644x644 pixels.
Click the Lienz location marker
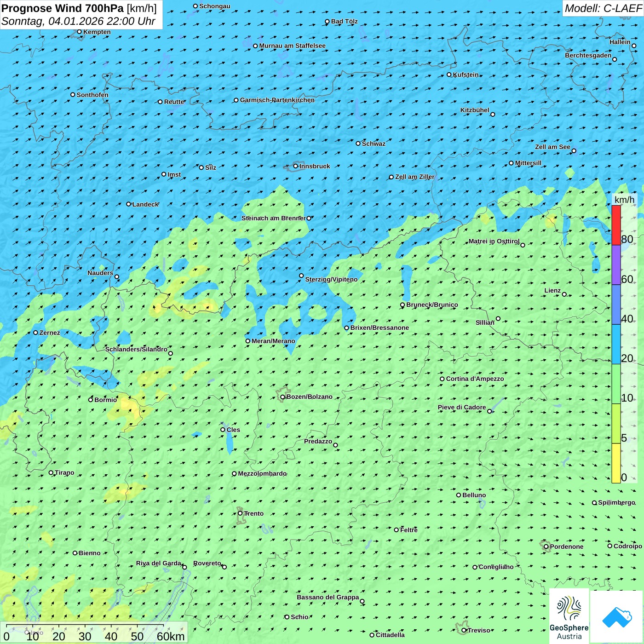click(564, 294)
